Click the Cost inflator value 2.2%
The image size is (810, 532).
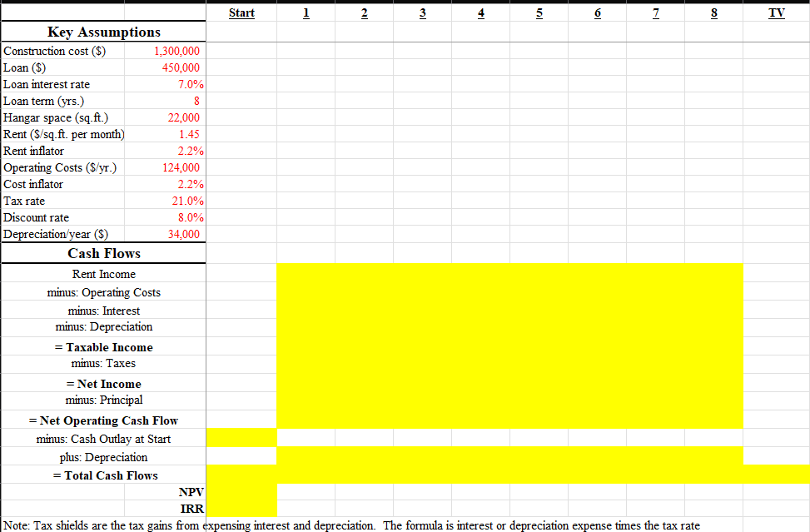point(191,184)
